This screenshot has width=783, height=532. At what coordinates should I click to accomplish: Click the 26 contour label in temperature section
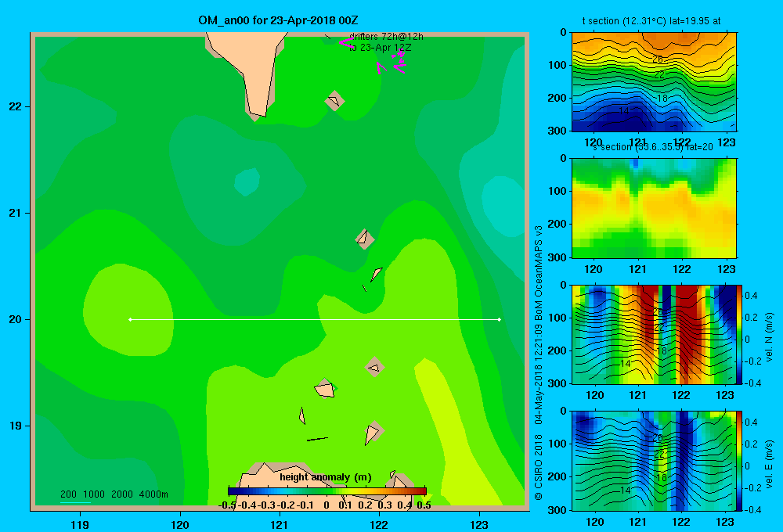pos(658,59)
